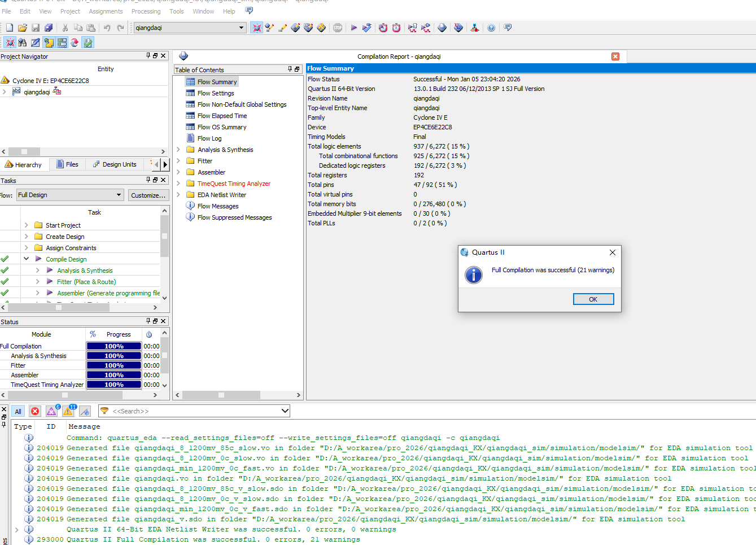Open the Assignments menu
756x545 pixels.
[x=106, y=11]
